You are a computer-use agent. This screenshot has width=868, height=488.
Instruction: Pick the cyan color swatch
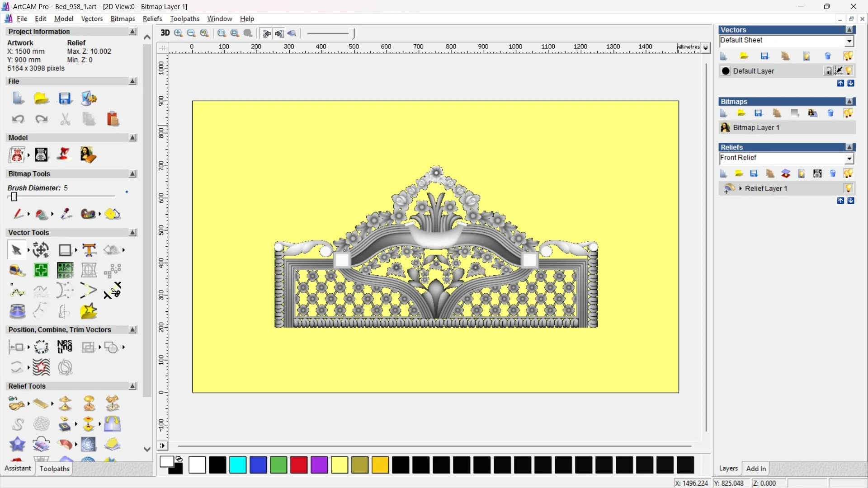[238, 465]
